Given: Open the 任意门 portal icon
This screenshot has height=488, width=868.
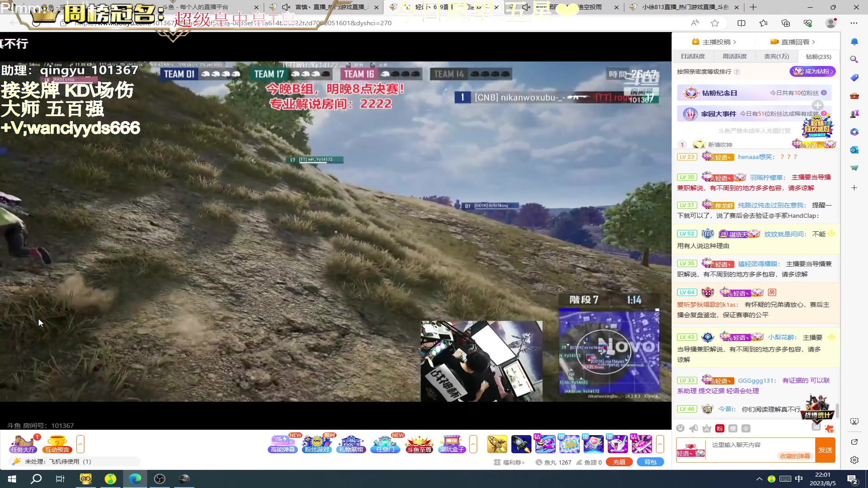Looking at the screenshot, I should 385,444.
